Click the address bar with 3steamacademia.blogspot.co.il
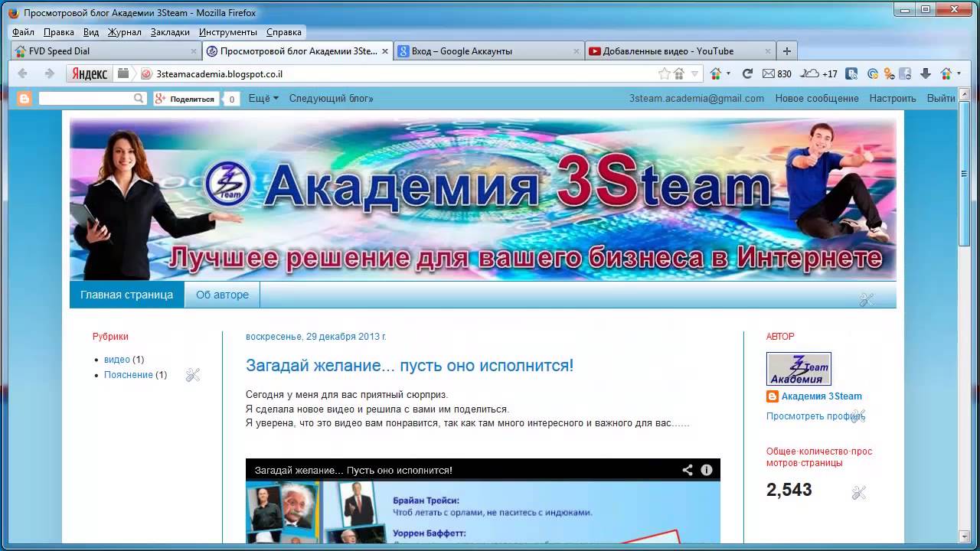 click(398, 73)
